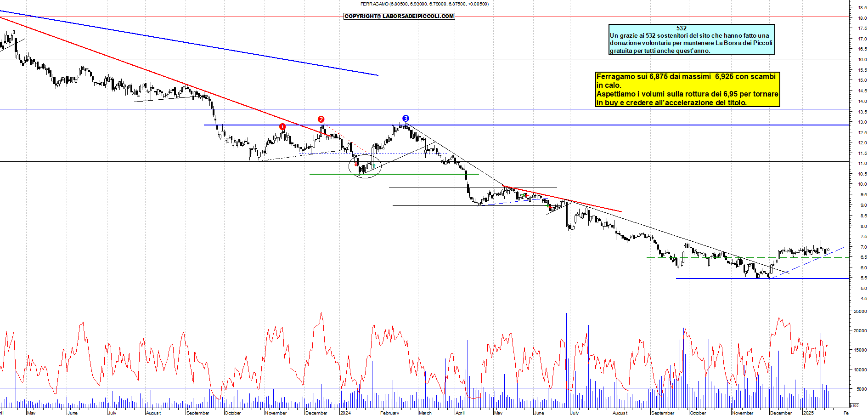868x415 pixels.
Task: Click the 10.0 price axis label
Action: [x=862, y=184]
